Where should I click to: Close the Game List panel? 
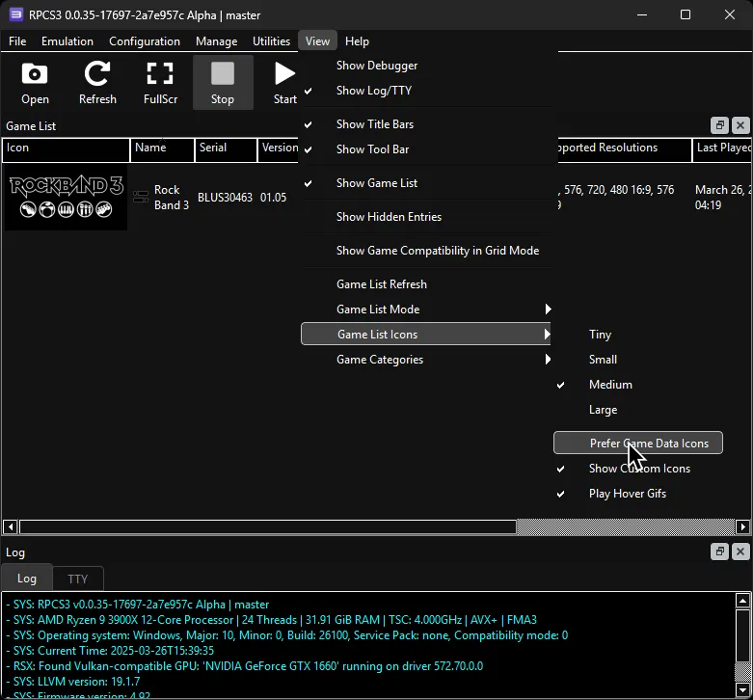740,125
